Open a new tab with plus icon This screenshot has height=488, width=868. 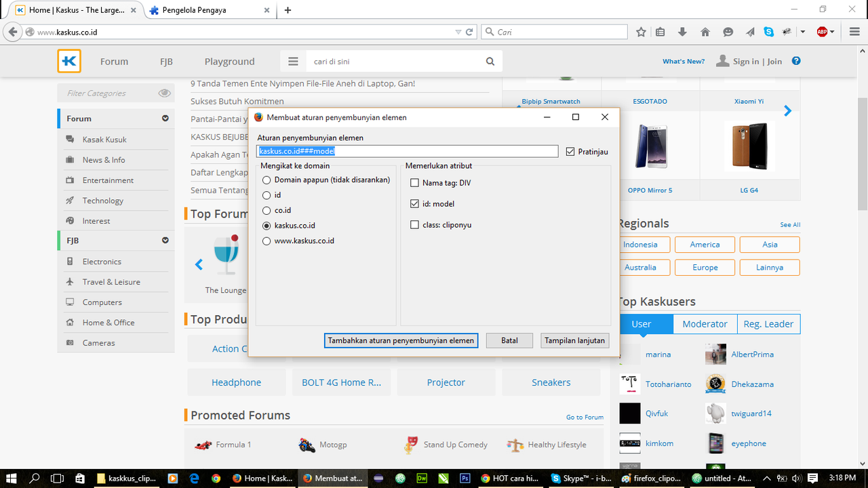point(288,10)
